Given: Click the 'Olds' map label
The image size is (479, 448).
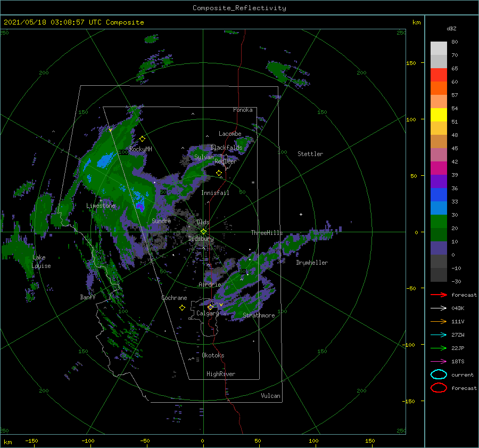Looking at the screenshot, I should point(203,222).
